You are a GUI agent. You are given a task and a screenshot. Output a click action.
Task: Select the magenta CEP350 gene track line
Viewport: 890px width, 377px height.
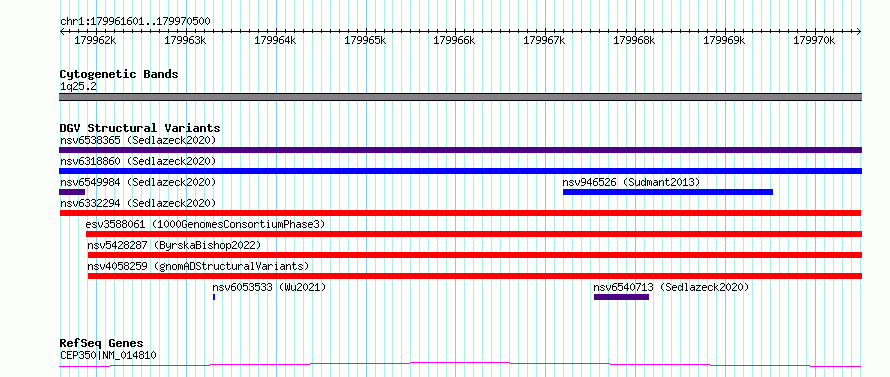tap(460, 365)
